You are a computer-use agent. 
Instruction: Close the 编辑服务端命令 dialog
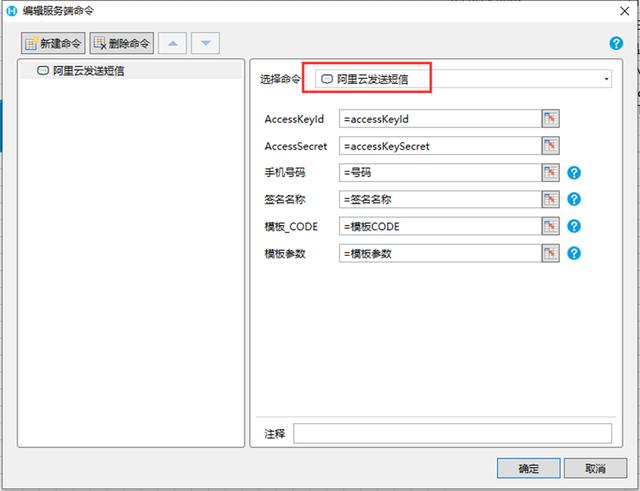624,11
